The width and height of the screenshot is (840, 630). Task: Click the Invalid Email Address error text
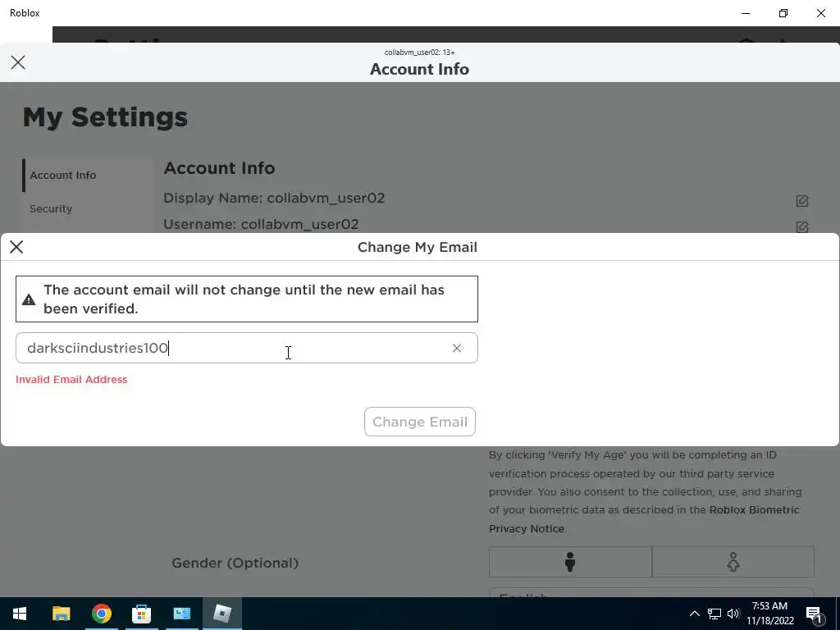pyautogui.click(x=71, y=379)
